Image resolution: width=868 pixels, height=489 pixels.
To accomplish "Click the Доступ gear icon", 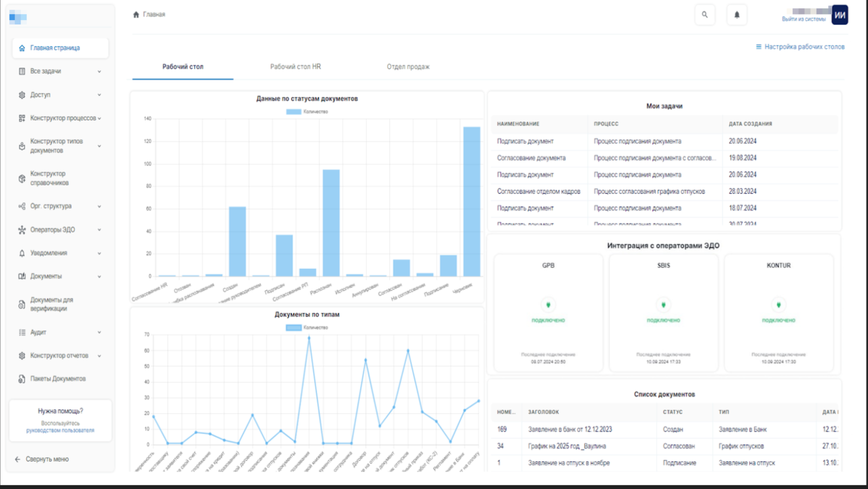I will click(22, 95).
